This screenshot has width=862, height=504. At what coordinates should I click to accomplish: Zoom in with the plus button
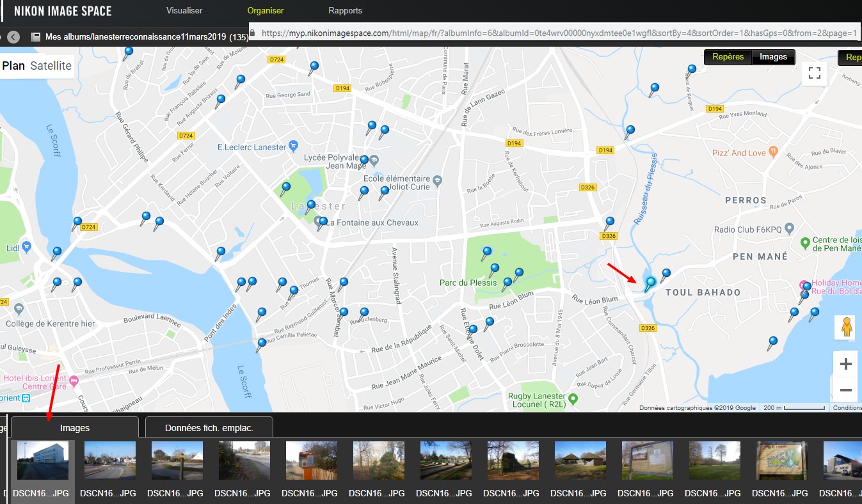pos(845,365)
